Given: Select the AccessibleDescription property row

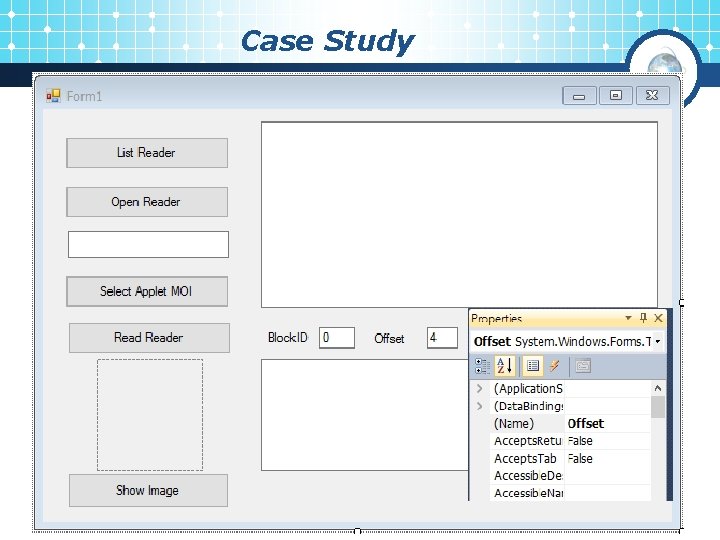Looking at the screenshot, I should (x=570, y=476).
